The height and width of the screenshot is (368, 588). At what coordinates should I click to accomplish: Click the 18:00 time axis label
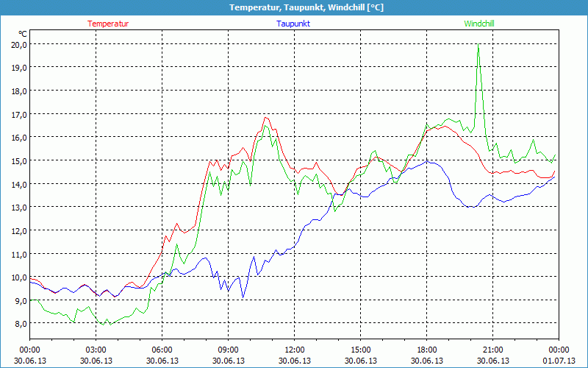427,350
